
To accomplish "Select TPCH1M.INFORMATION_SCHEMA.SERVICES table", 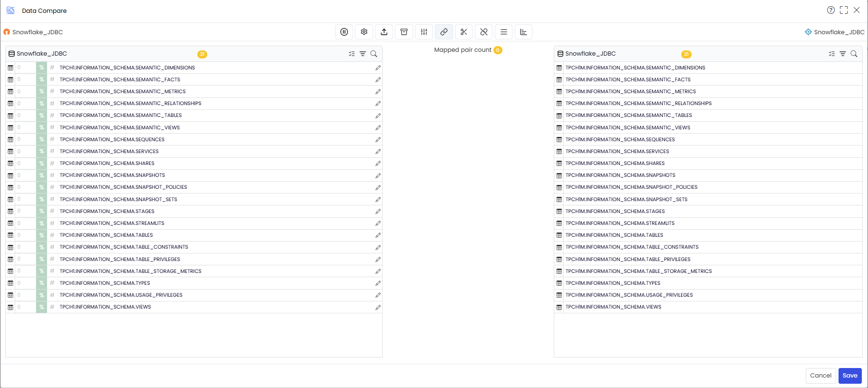I will 617,151.
